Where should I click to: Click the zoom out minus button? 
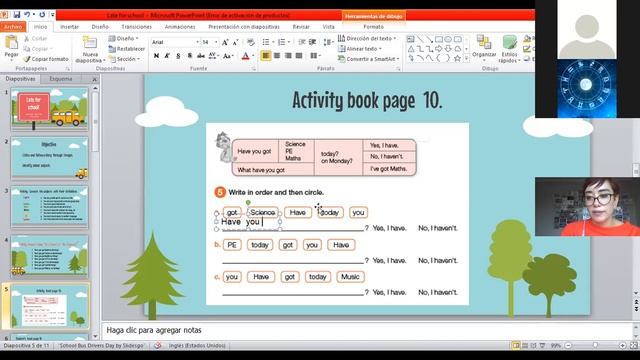point(568,346)
